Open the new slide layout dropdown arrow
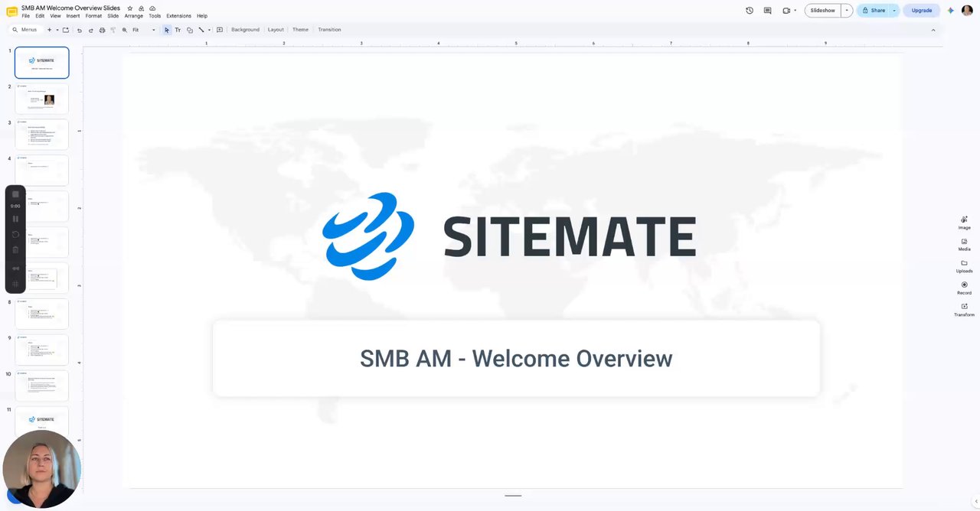 [57, 30]
